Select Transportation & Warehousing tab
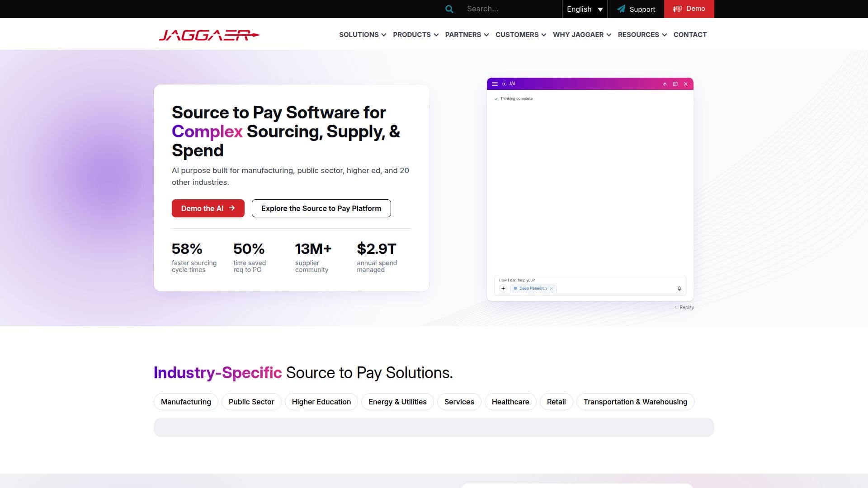 click(x=635, y=402)
